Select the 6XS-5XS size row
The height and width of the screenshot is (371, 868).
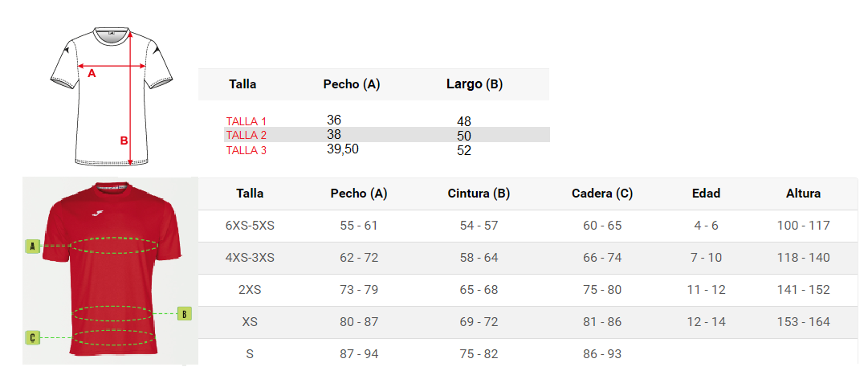point(528,226)
